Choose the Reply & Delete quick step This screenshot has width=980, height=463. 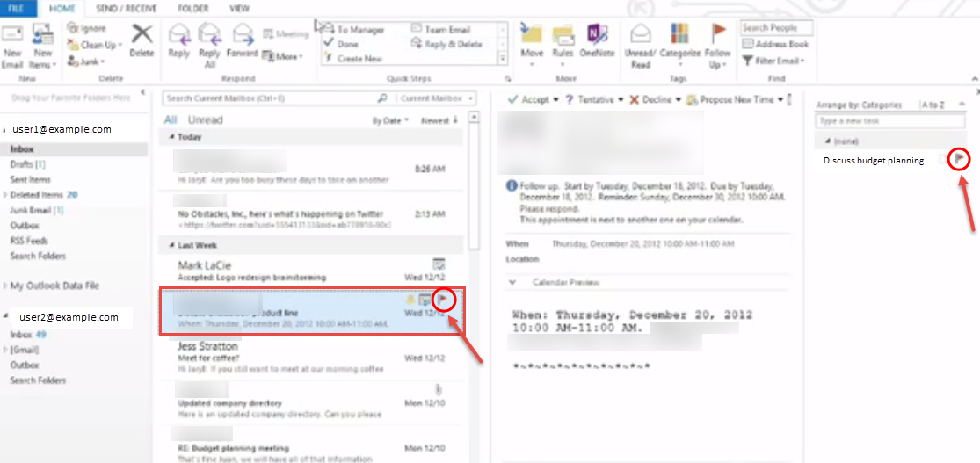(446, 44)
